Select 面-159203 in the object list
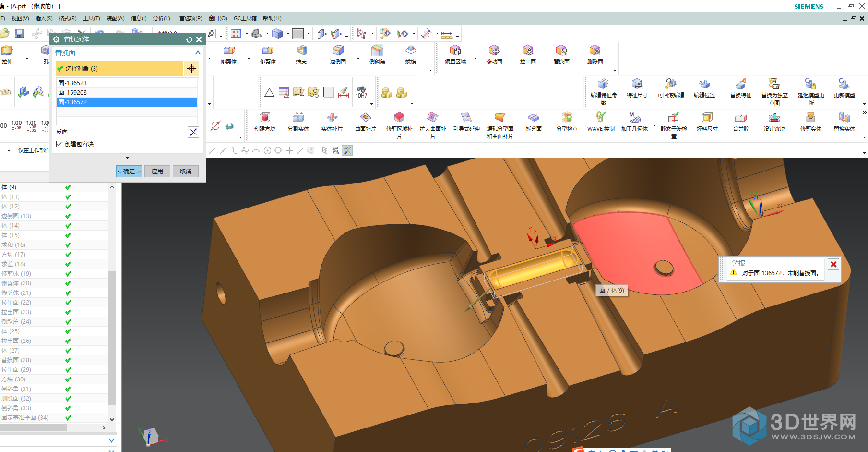 point(127,93)
